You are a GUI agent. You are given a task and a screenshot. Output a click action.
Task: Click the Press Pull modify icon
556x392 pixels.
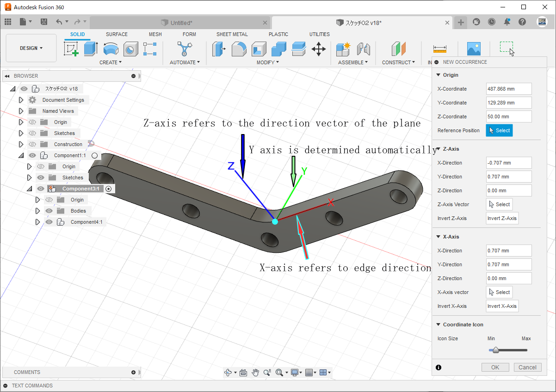click(x=218, y=49)
